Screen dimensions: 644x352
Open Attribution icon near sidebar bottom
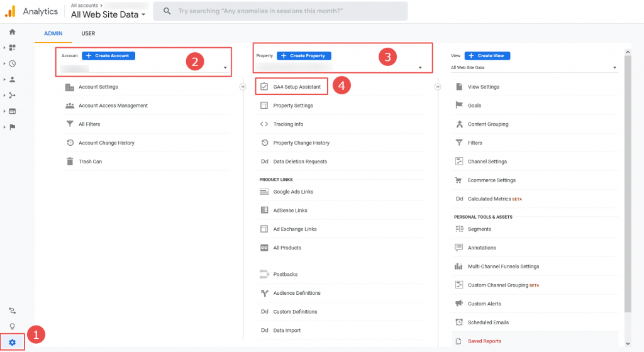pos(13,311)
